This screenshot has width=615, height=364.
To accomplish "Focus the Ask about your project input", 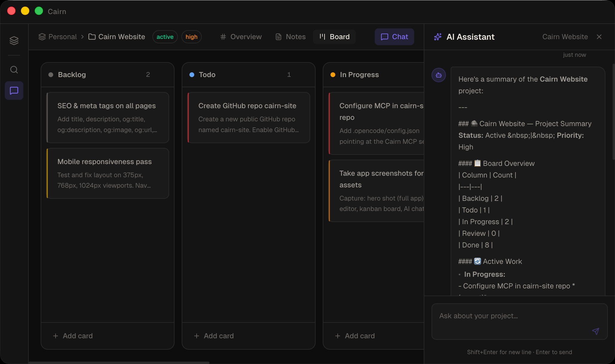I will (520, 322).
